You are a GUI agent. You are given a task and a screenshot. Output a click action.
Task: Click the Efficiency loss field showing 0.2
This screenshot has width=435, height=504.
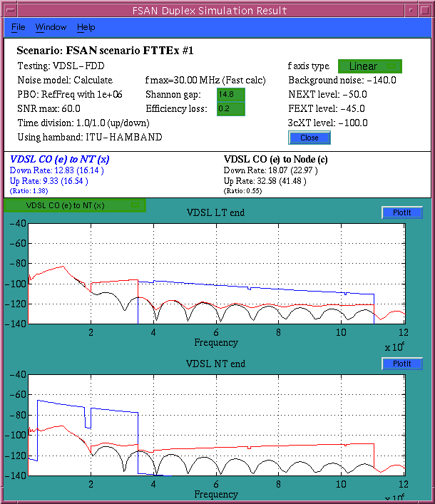(231, 108)
